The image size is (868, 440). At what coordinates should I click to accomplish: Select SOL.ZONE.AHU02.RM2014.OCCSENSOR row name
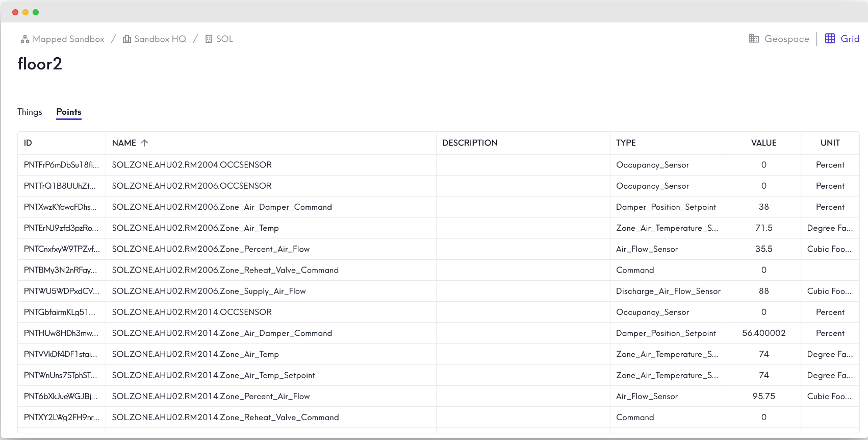click(192, 312)
